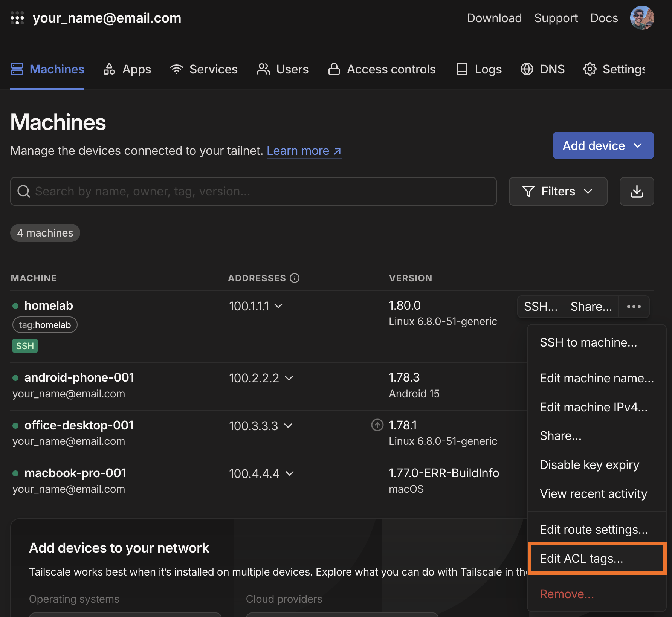The width and height of the screenshot is (672, 617).
Task: Click the download/export machines icon
Action: [x=637, y=191]
